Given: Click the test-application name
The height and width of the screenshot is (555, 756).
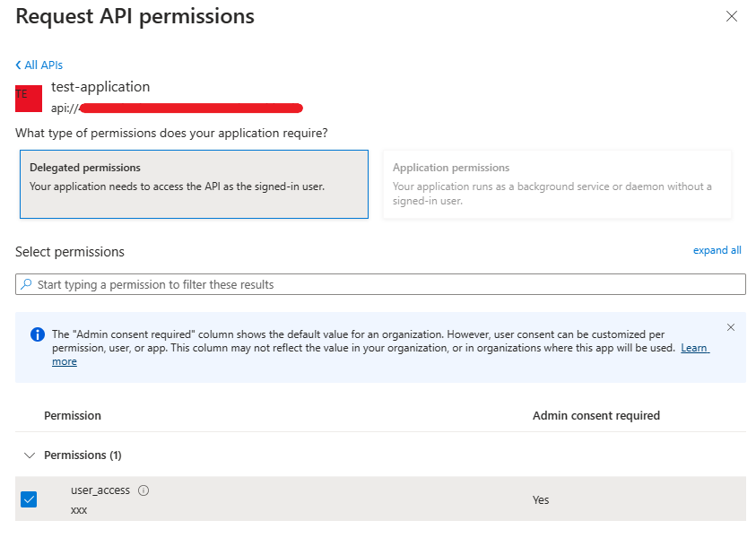Looking at the screenshot, I should [x=100, y=87].
